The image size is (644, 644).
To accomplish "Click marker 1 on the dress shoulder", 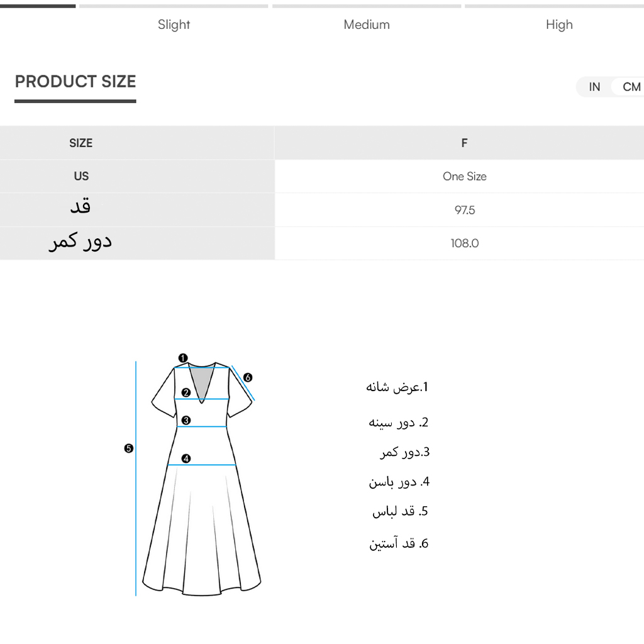I will coord(182,358).
